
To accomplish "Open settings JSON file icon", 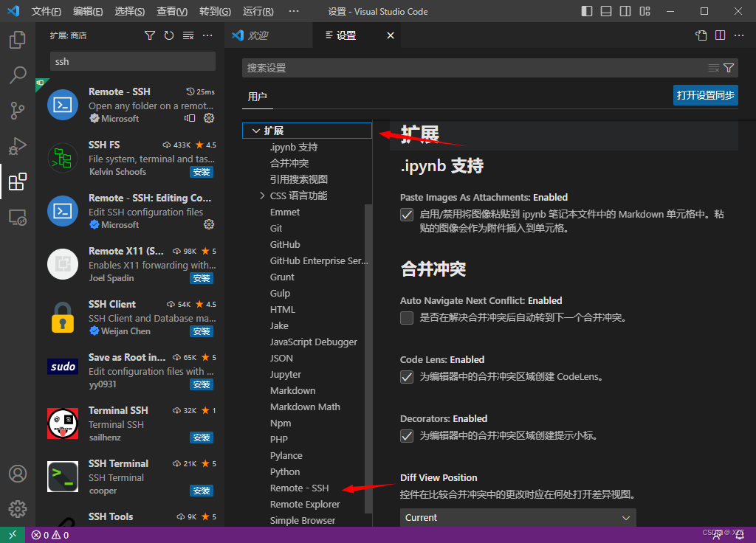I will click(701, 35).
